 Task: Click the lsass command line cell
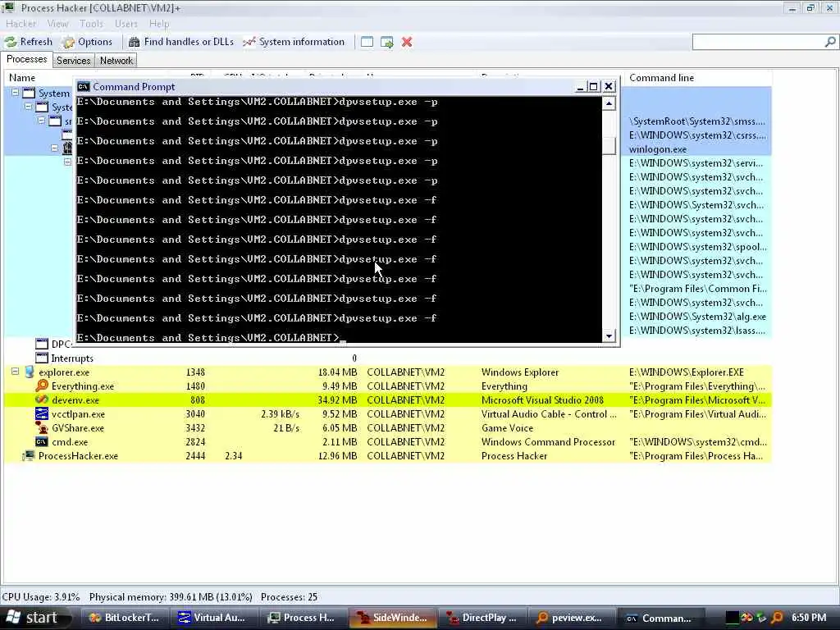tap(697, 331)
